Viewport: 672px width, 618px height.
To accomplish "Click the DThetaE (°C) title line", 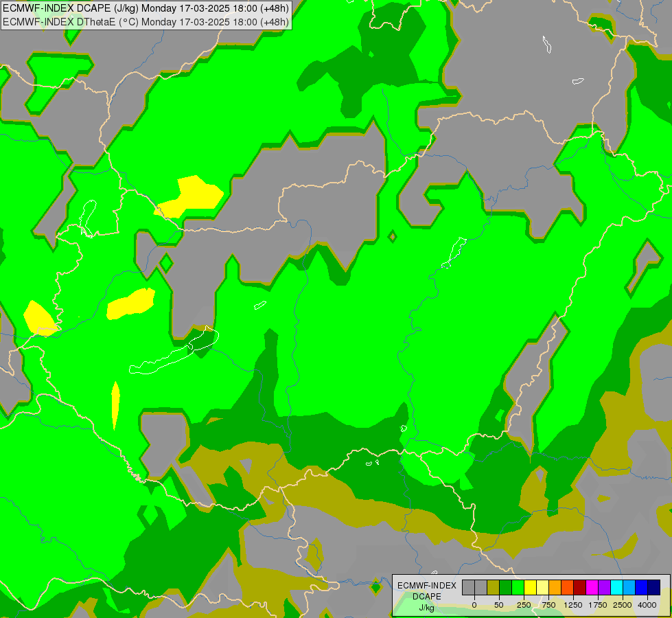I will pyautogui.click(x=146, y=21).
